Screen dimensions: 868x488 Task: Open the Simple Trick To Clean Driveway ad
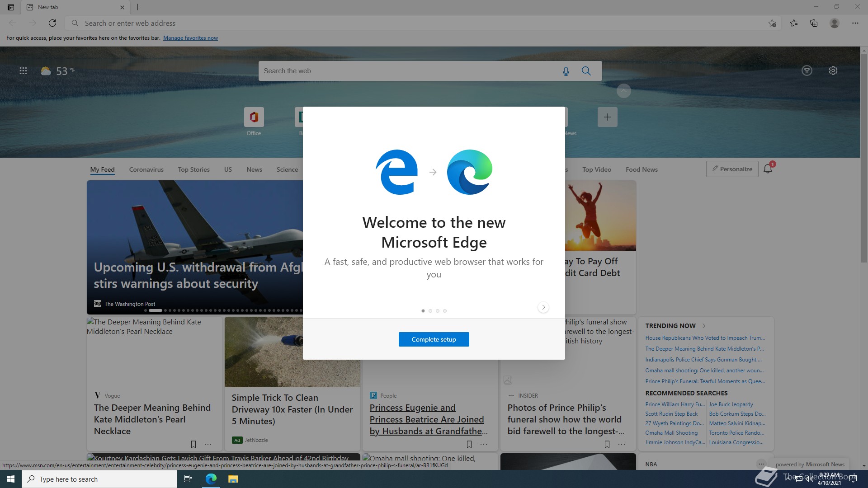[x=292, y=409]
